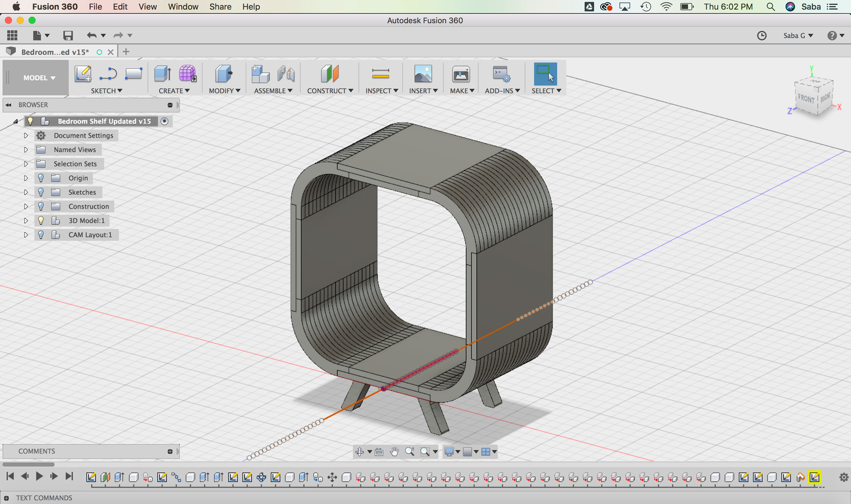The image size is (851, 504).
Task: Hide the 3D Model:1 component
Action: click(41, 220)
